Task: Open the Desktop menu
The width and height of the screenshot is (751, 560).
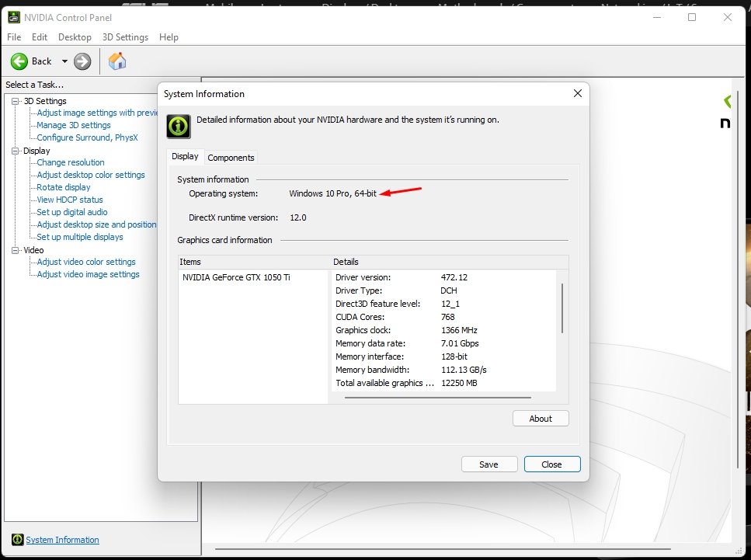Action: pyautogui.click(x=75, y=37)
